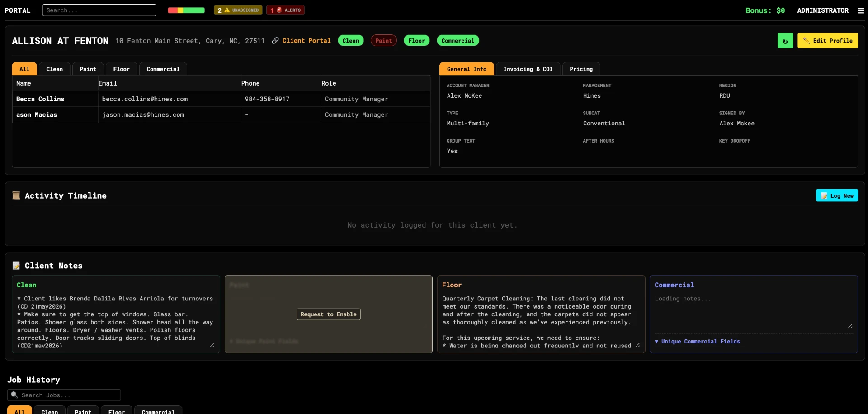Open the unassigned warning badge
The image size is (868, 414).
pyautogui.click(x=238, y=10)
